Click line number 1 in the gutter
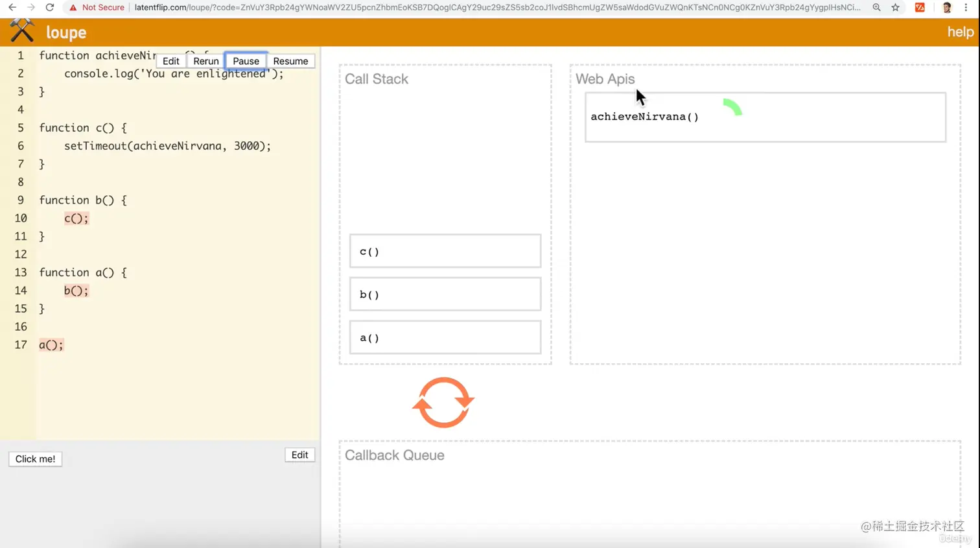This screenshot has width=980, height=548. click(x=21, y=56)
